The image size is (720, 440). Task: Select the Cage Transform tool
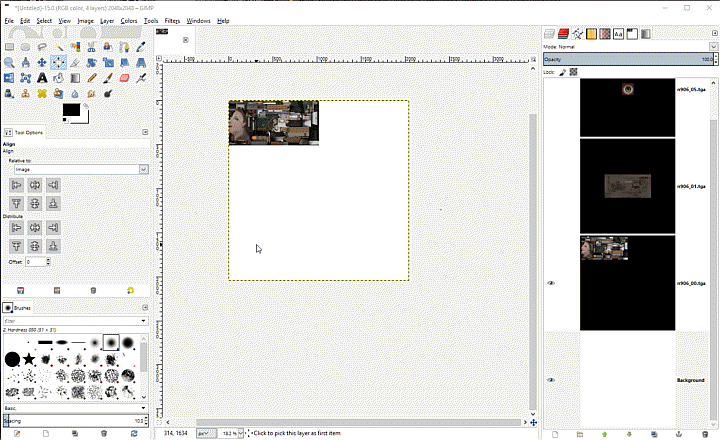tap(26, 78)
